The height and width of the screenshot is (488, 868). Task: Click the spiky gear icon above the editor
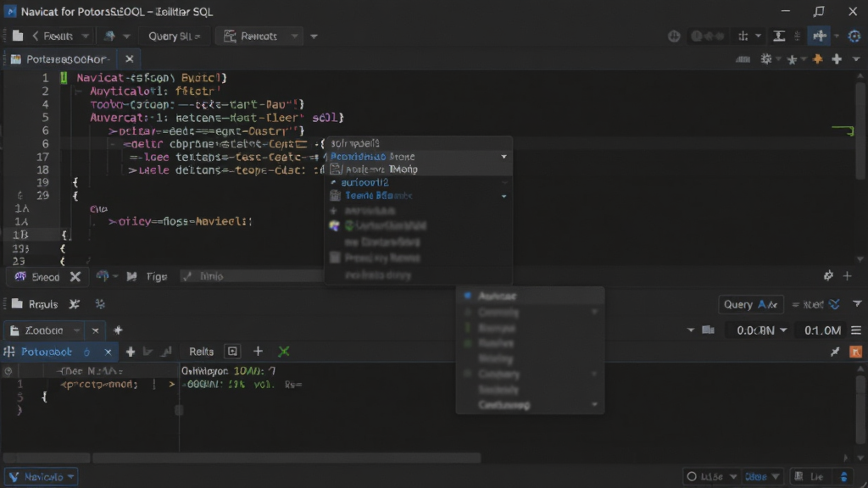coord(766,58)
